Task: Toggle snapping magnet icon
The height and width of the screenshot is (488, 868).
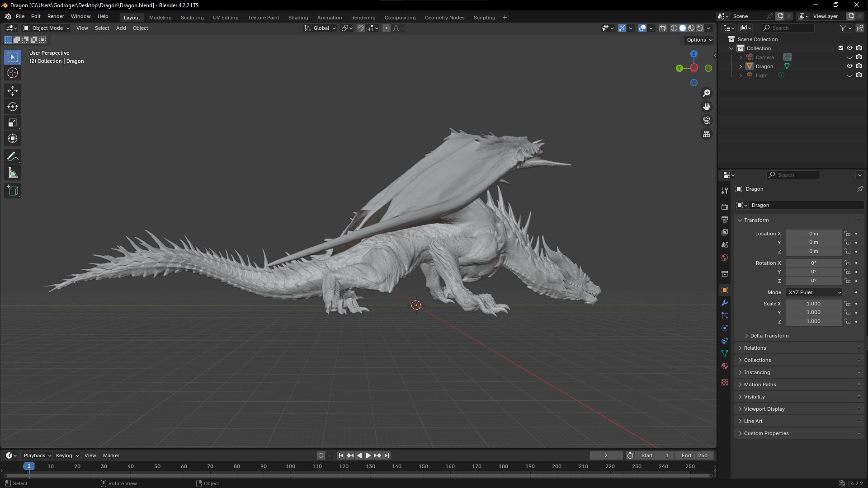Action: (360, 28)
